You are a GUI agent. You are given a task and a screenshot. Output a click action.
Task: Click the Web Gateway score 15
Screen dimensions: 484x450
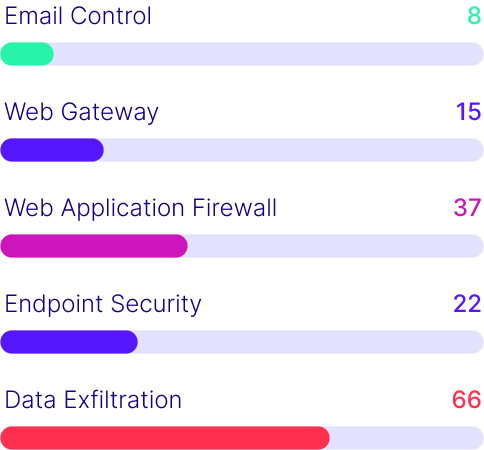pyautogui.click(x=469, y=112)
